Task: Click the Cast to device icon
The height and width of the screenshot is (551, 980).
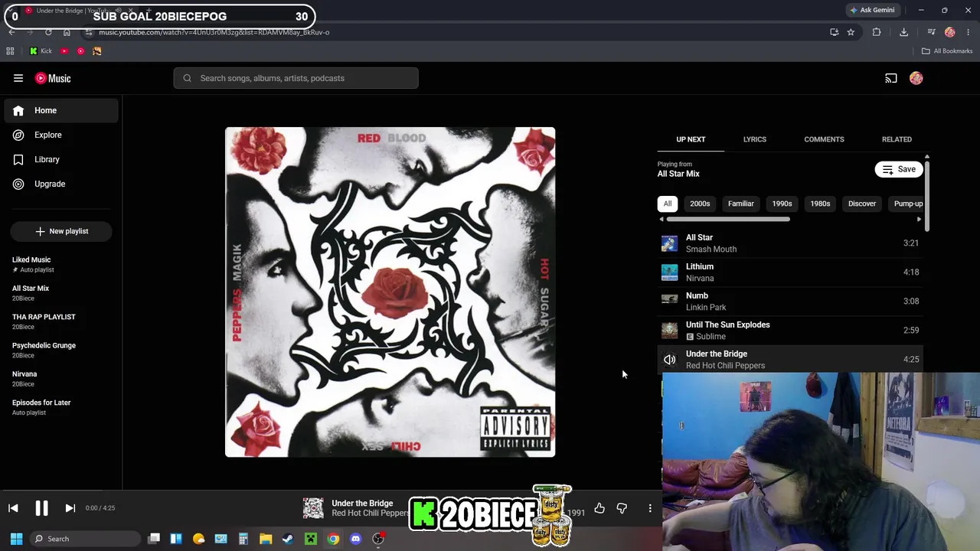Action: (891, 78)
